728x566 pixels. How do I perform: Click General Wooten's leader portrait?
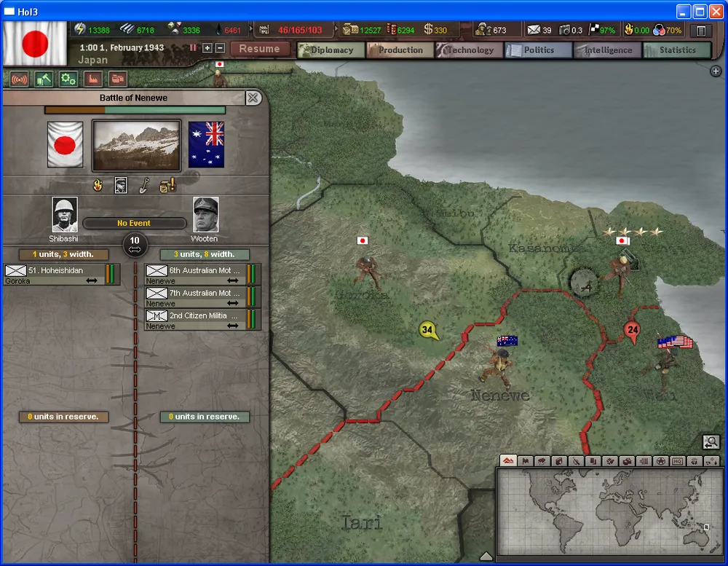point(205,215)
